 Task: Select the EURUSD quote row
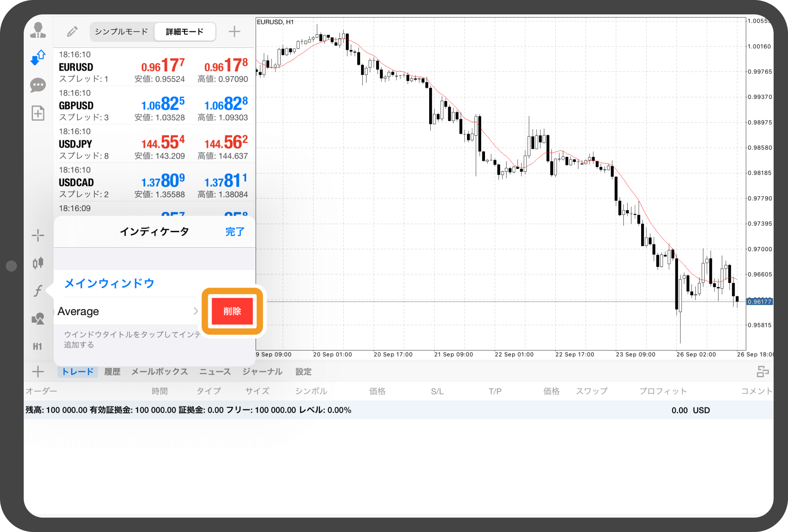[x=154, y=67]
